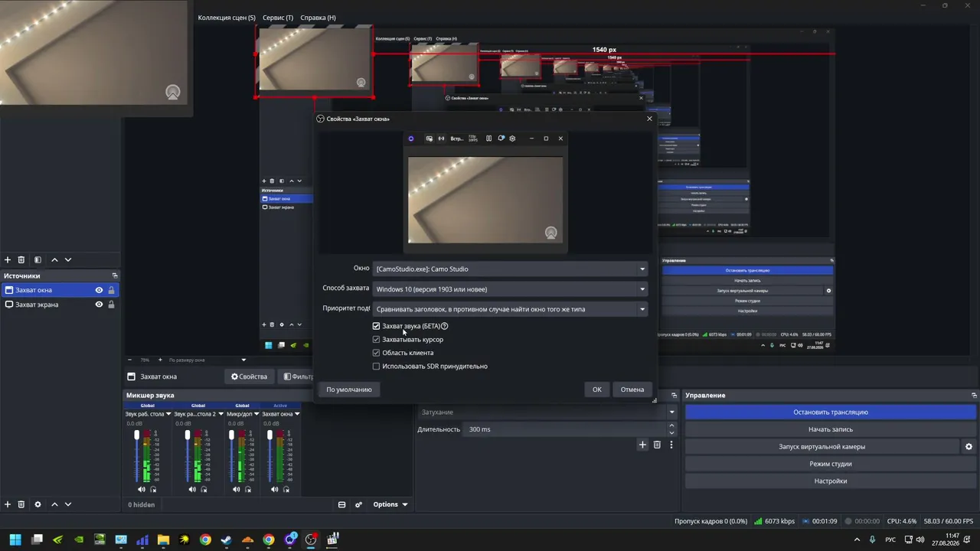This screenshot has height=551, width=980.
Task: Switch audio mixer layout icon
Action: pyautogui.click(x=341, y=504)
